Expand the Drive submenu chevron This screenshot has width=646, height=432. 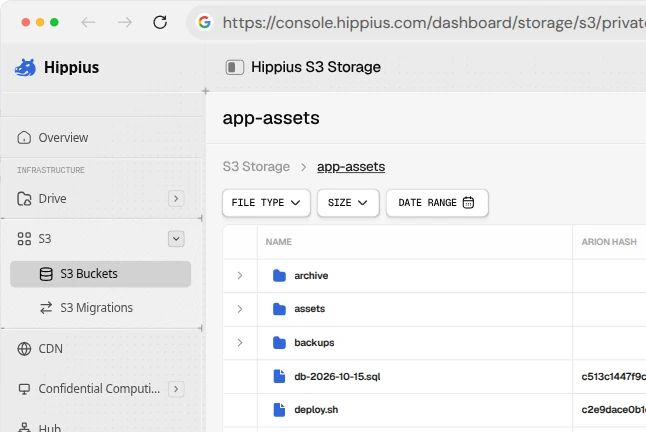176,198
